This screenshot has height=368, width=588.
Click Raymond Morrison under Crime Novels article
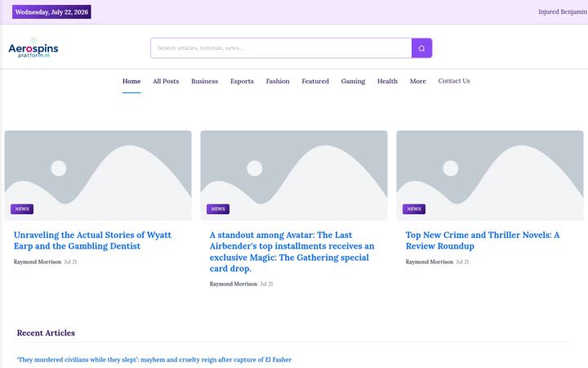click(430, 262)
